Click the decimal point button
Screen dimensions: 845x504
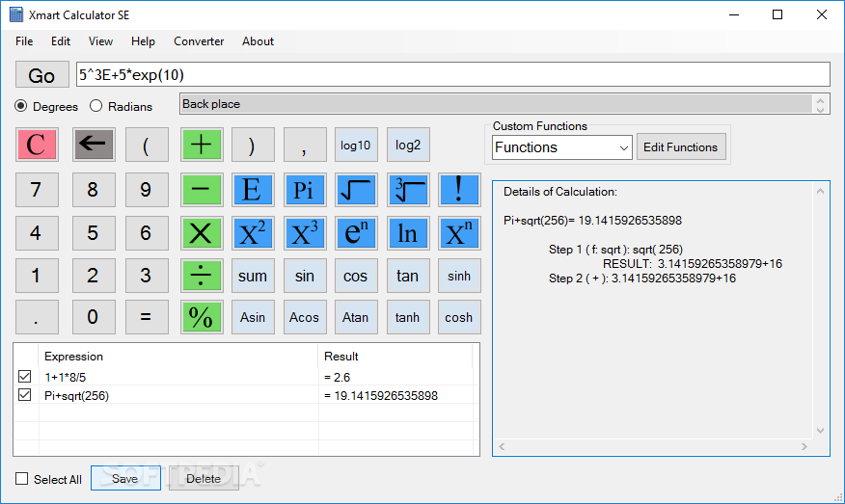37,317
